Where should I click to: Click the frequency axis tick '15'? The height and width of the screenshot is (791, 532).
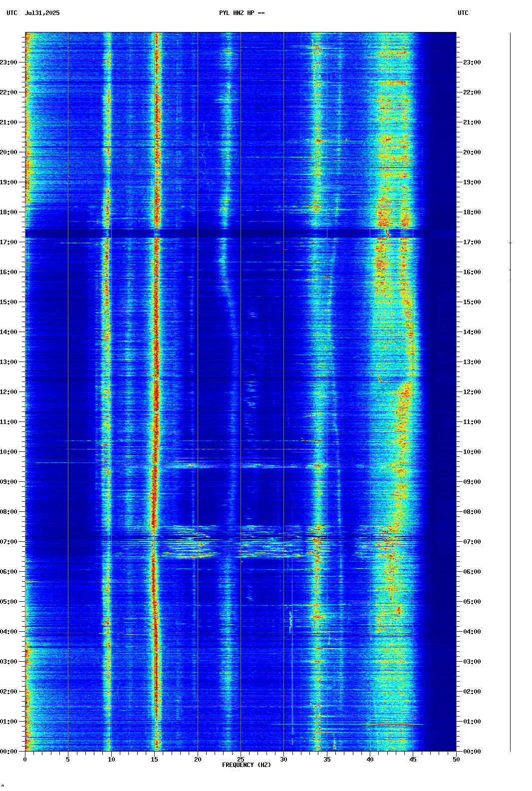coord(154,760)
